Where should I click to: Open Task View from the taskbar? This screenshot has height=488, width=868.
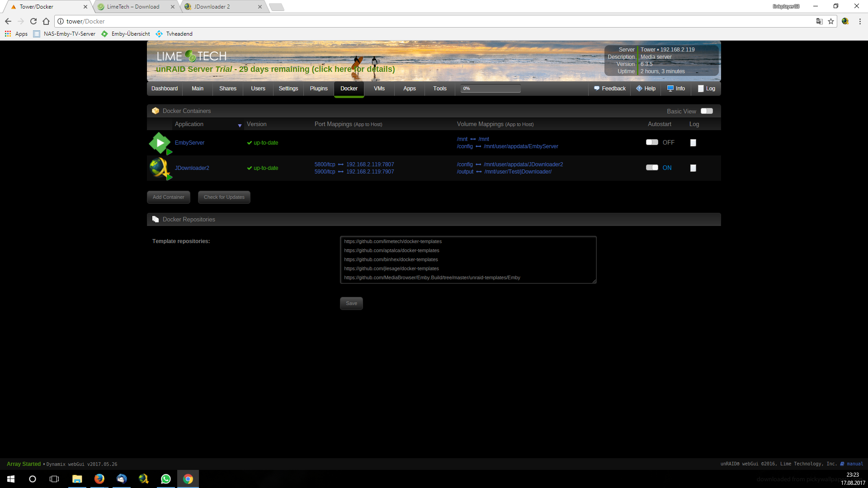(54, 479)
